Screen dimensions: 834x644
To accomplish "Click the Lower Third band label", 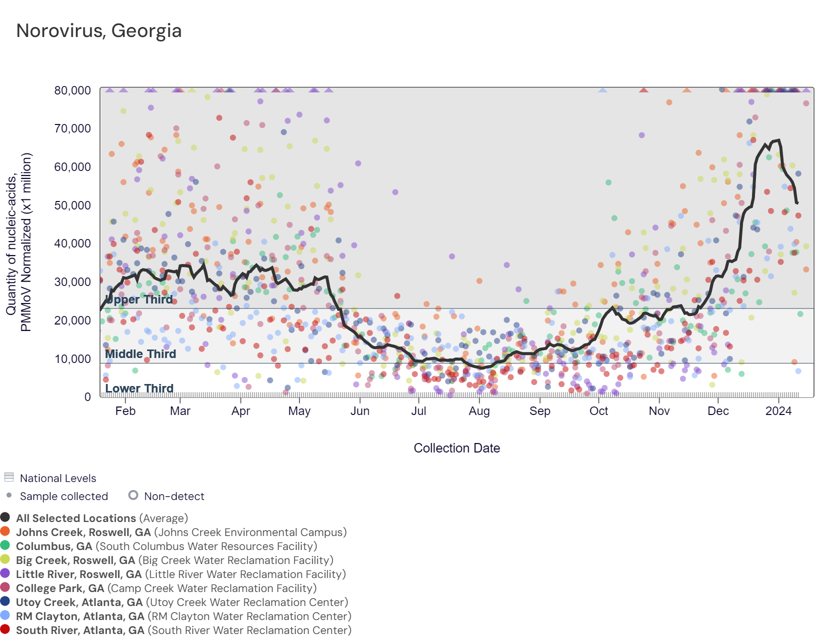I will coord(139,388).
